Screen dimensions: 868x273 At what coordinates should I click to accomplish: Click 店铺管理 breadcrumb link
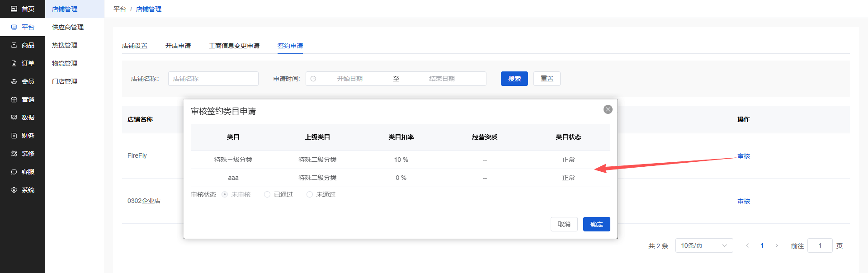[x=149, y=9]
